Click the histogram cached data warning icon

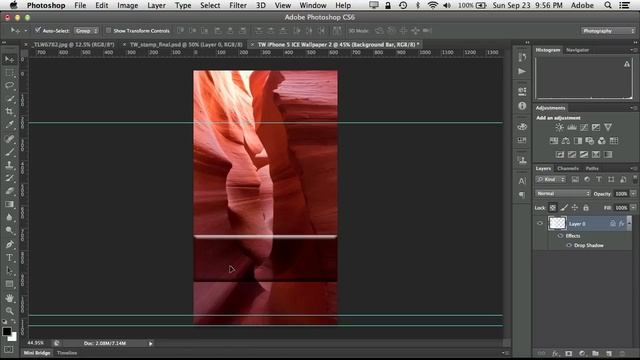[627, 64]
